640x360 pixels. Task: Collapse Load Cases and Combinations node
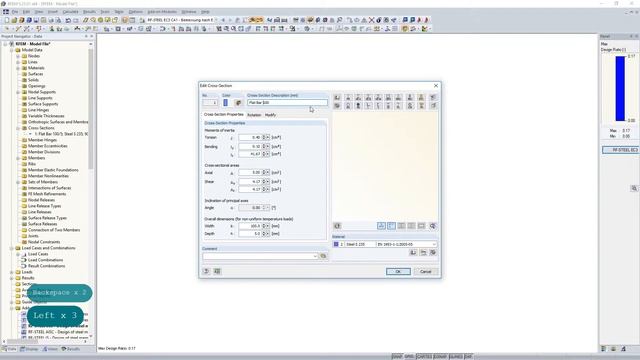[12, 248]
